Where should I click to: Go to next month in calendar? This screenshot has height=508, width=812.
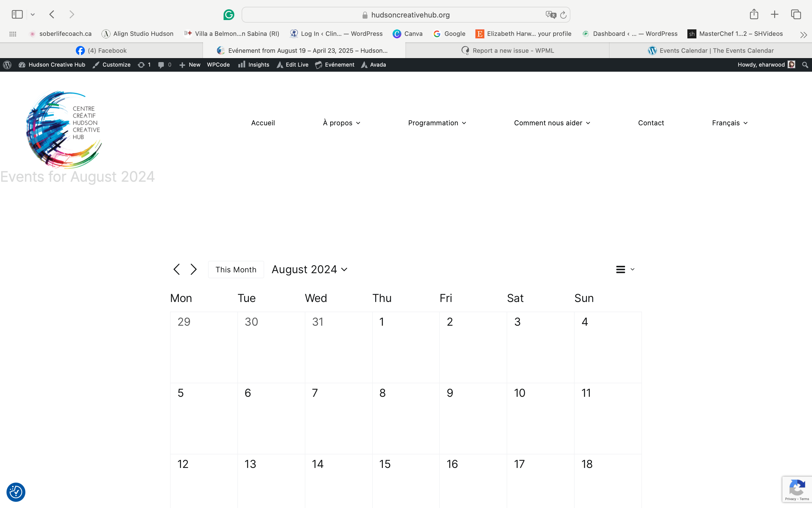194,270
